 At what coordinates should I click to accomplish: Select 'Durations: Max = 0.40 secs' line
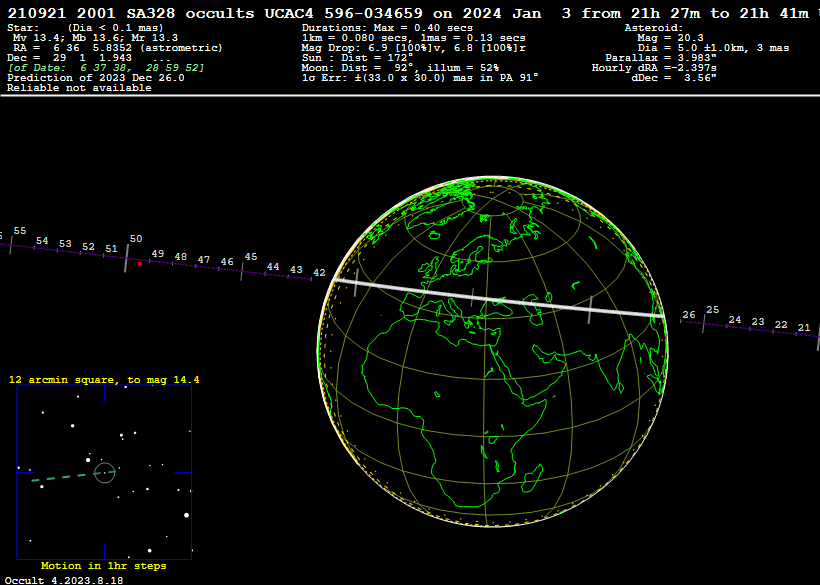tap(387, 28)
